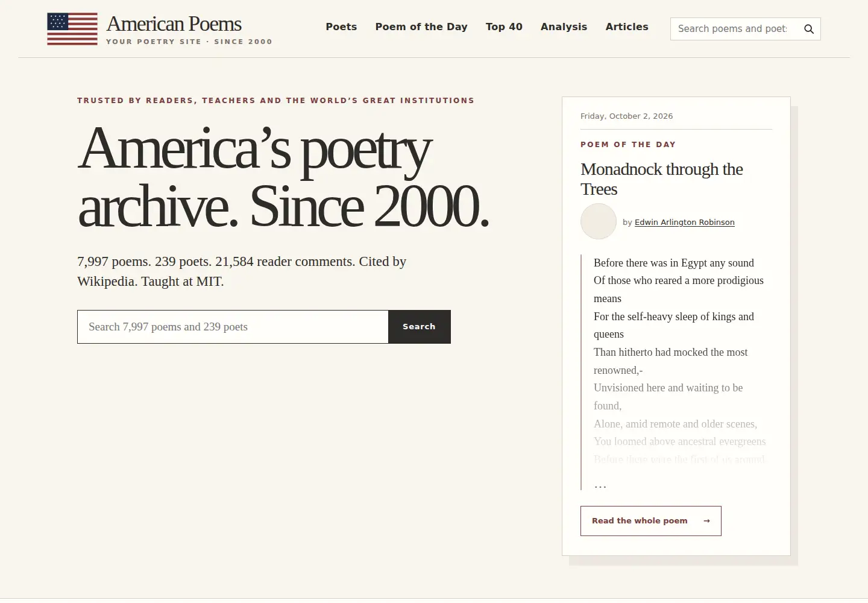Open Edwin Arlington Robinson poet link

click(685, 222)
